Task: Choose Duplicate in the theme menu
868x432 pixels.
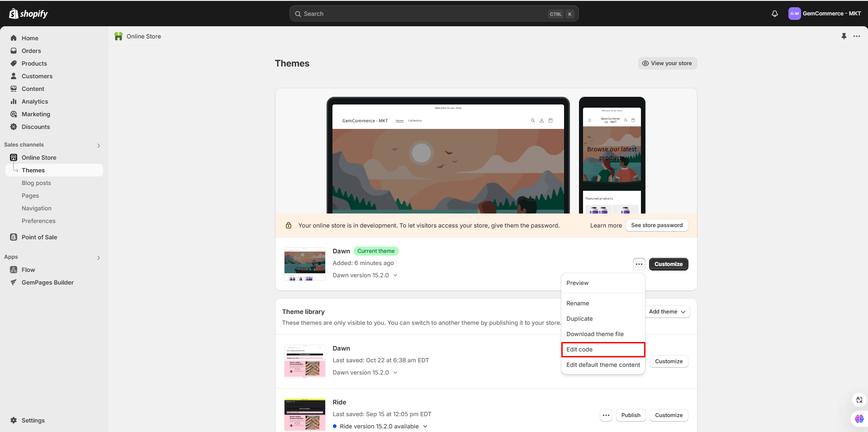Action: tap(579, 319)
